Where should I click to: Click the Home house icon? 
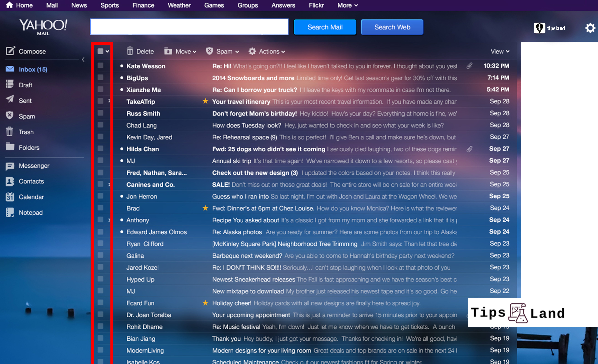point(9,5)
